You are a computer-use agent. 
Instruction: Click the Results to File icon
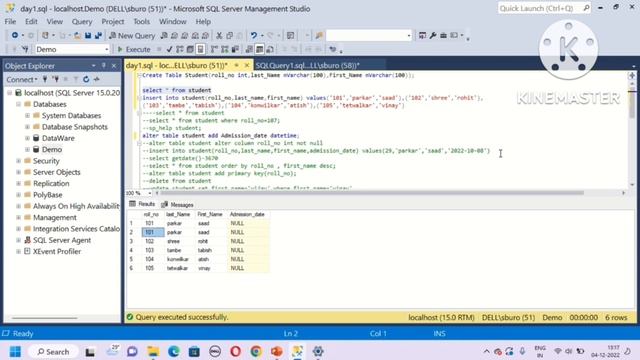pyautogui.click(x=270, y=49)
